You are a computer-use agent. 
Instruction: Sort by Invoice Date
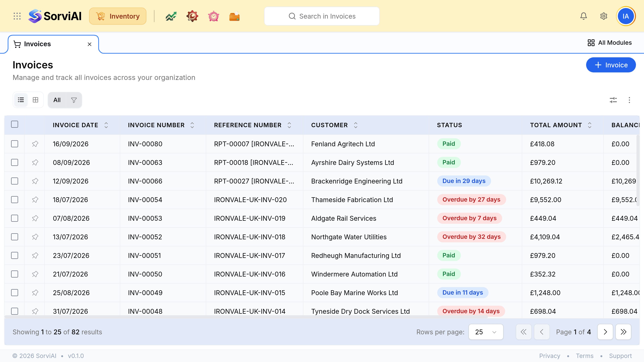(x=106, y=125)
